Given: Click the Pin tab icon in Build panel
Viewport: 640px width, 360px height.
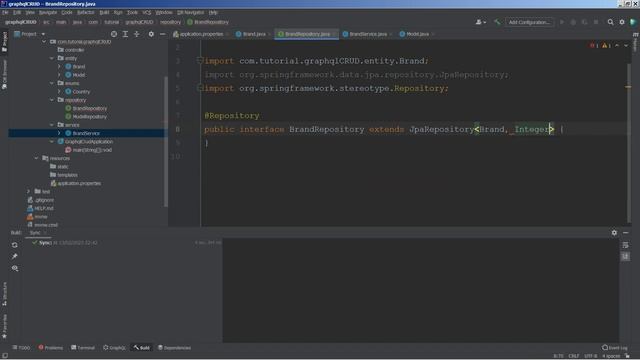Looking at the screenshot, I should click(15, 256).
